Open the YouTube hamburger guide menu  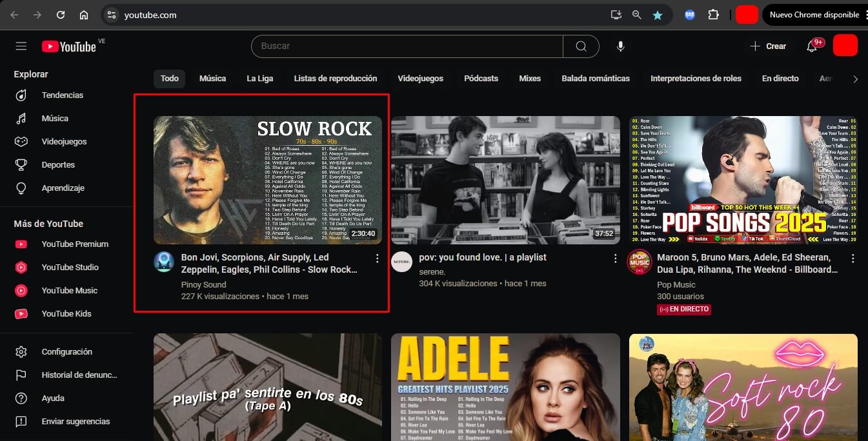click(21, 46)
